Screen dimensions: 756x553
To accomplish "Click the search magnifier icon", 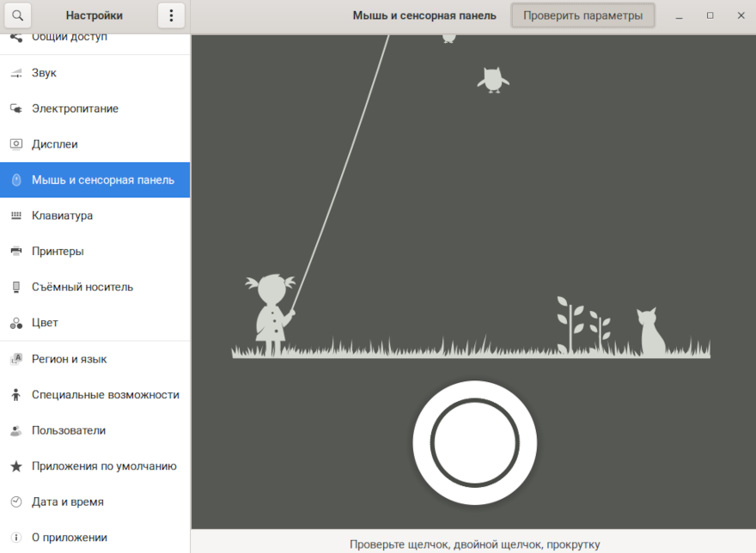I will click(x=17, y=15).
